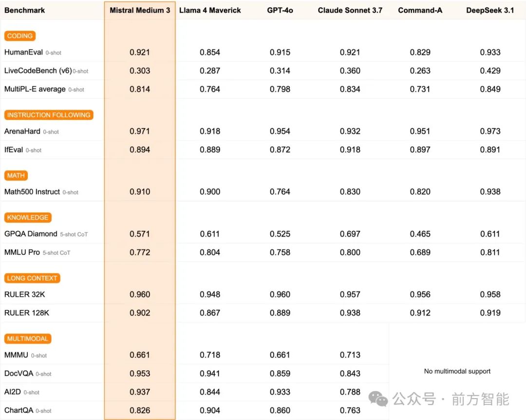Click Mistral ArenaHard score 0.971
This screenshot has width=526, height=420.
[x=140, y=131]
